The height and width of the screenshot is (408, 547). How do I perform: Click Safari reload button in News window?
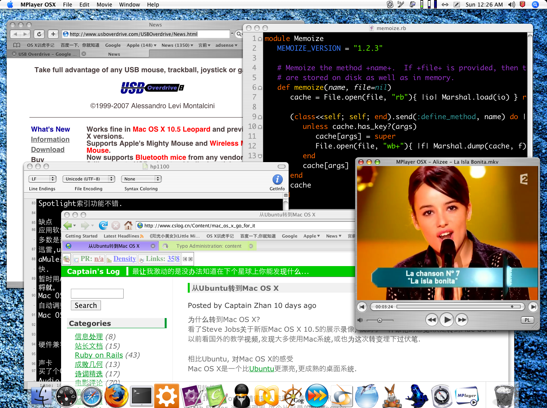tap(39, 34)
